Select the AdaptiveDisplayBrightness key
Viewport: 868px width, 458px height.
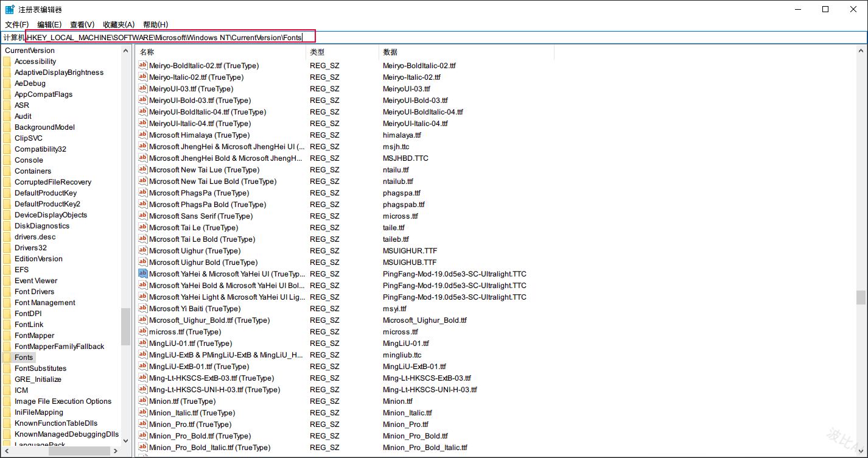pos(59,72)
